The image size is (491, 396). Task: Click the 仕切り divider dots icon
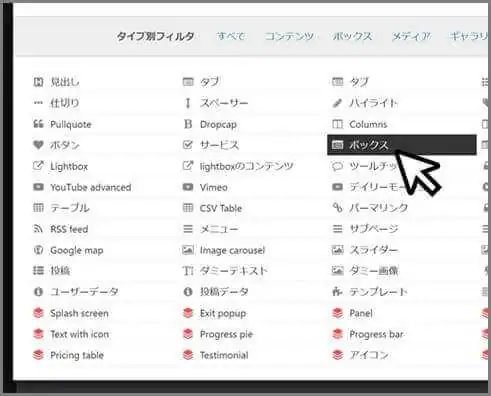pyautogui.click(x=38, y=103)
